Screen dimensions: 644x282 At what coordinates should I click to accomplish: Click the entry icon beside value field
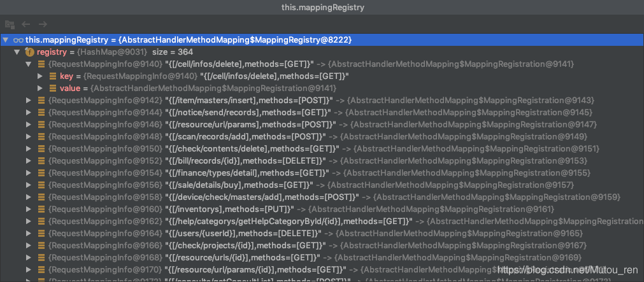pos(53,88)
